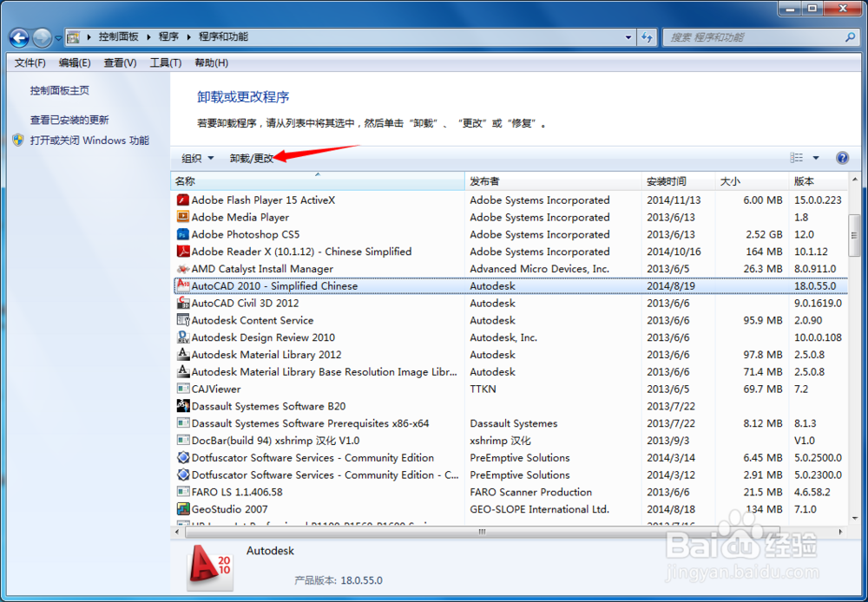Click the 2.52 GB size cell
868x602 pixels.
click(x=764, y=234)
